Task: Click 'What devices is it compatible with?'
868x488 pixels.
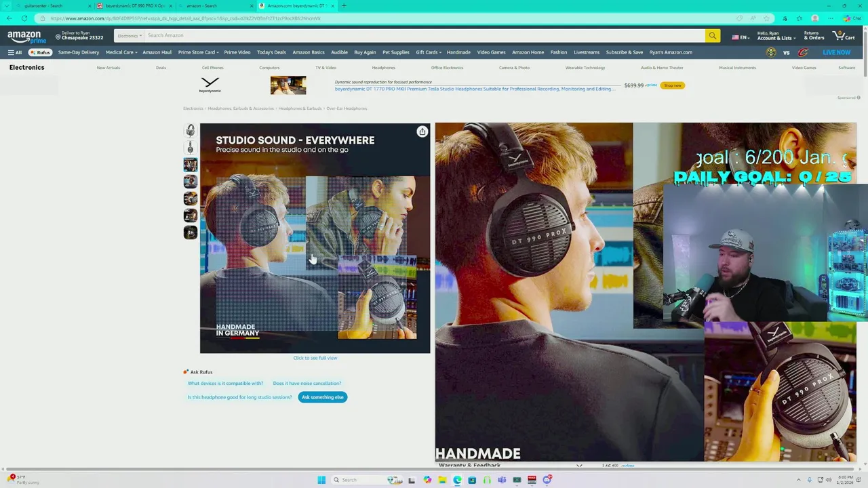Action: (x=225, y=384)
